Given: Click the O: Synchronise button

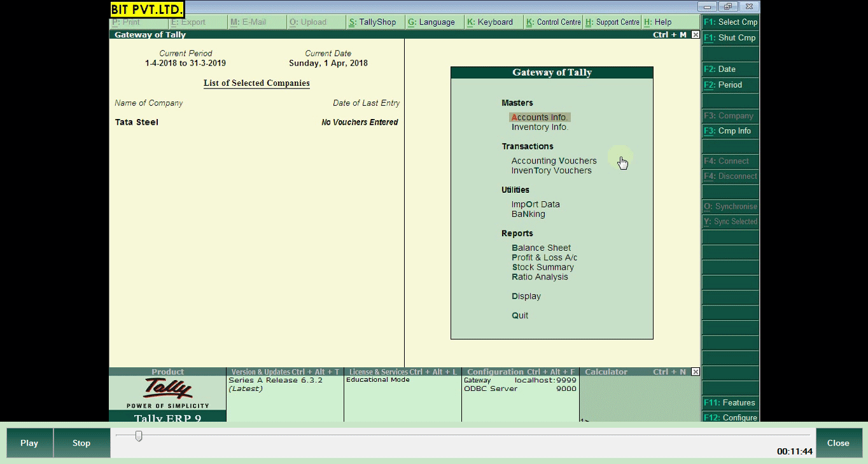Looking at the screenshot, I should tap(730, 207).
